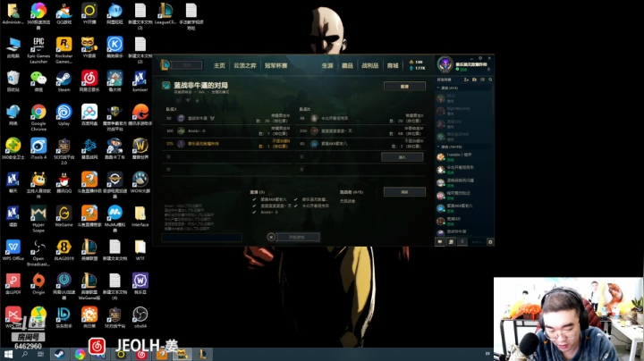Open the Rockstar Games shortcut
The width and height of the screenshot is (644, 361).
point(64,50)
